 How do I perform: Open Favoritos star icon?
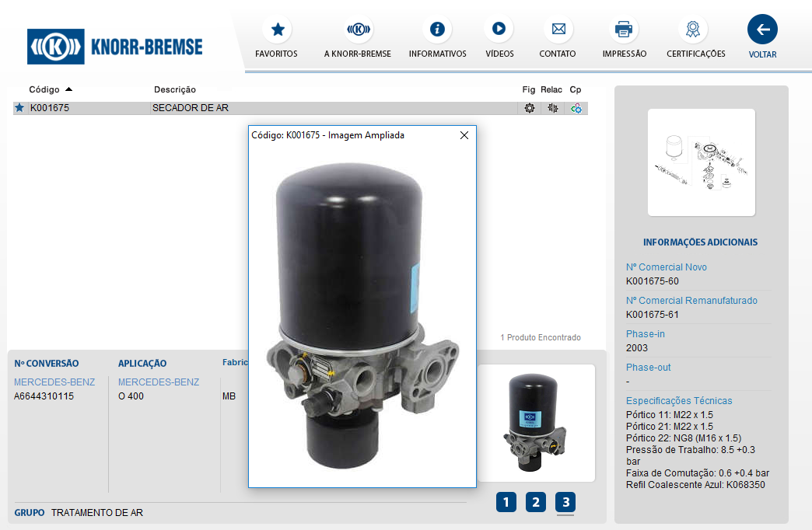(x=277, y=30)
